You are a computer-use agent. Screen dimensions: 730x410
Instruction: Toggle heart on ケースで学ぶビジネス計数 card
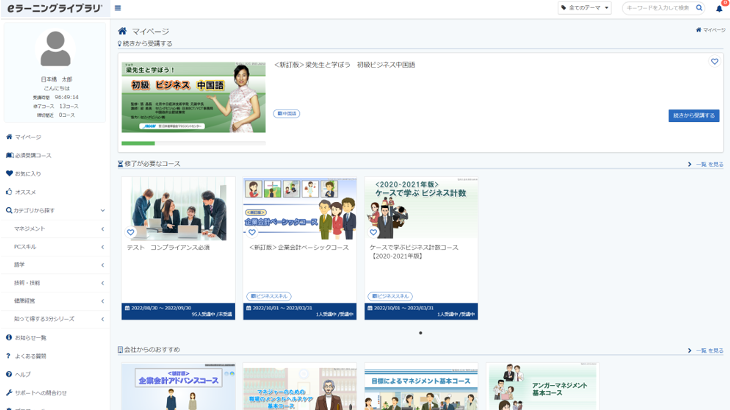coord(373,232)
